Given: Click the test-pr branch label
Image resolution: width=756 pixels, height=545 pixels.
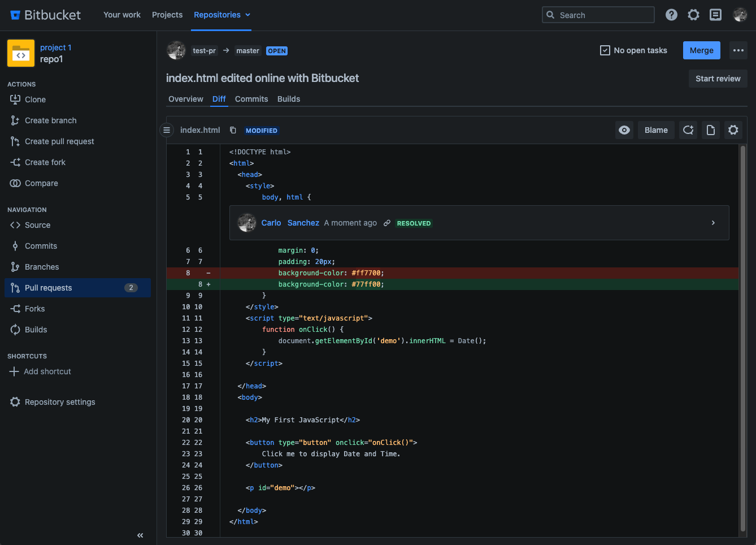Looking at the screenshot, I should pos(204,51).
